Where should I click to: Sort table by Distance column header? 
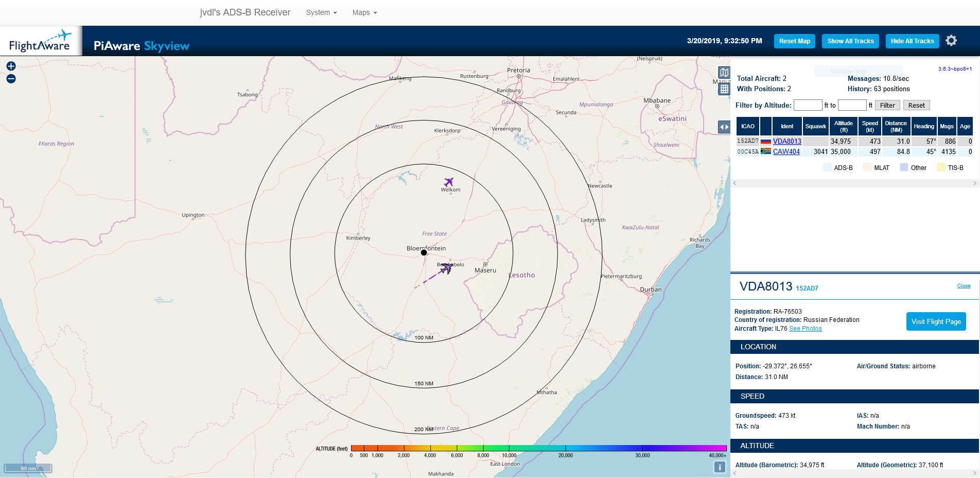point(896,126)
